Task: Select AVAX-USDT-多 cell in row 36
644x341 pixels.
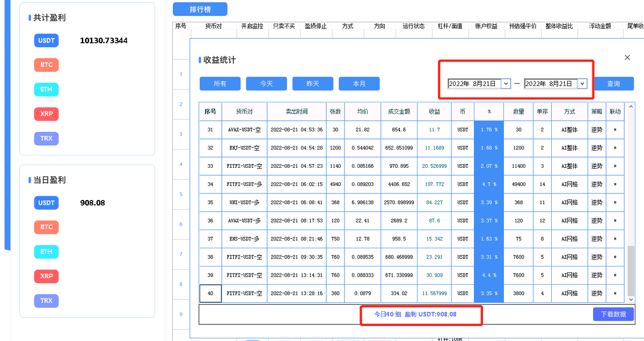Action: pyautogui.click(x=244, y=221)
